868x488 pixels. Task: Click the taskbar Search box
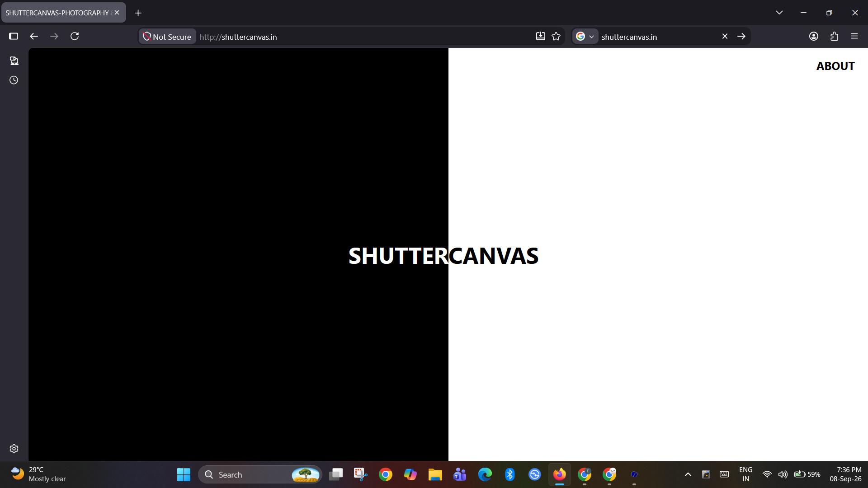pyautogui.click(x=260, y=474)
